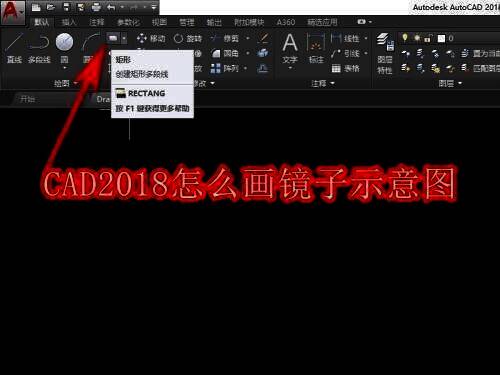Click the Save As icon in quick access toolbar
This screenshot has width=500, height=375.
click(81, 7)
